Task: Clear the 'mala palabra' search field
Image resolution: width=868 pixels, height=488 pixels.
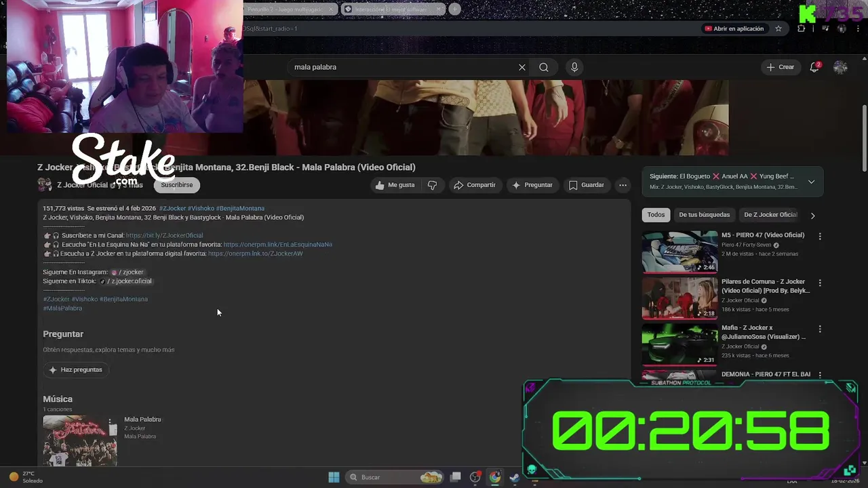Action: click(x=522, y=67)
